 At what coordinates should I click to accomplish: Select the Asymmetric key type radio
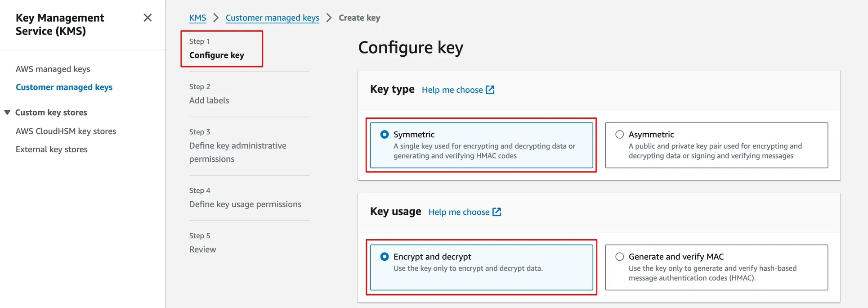tap(619, 134)
